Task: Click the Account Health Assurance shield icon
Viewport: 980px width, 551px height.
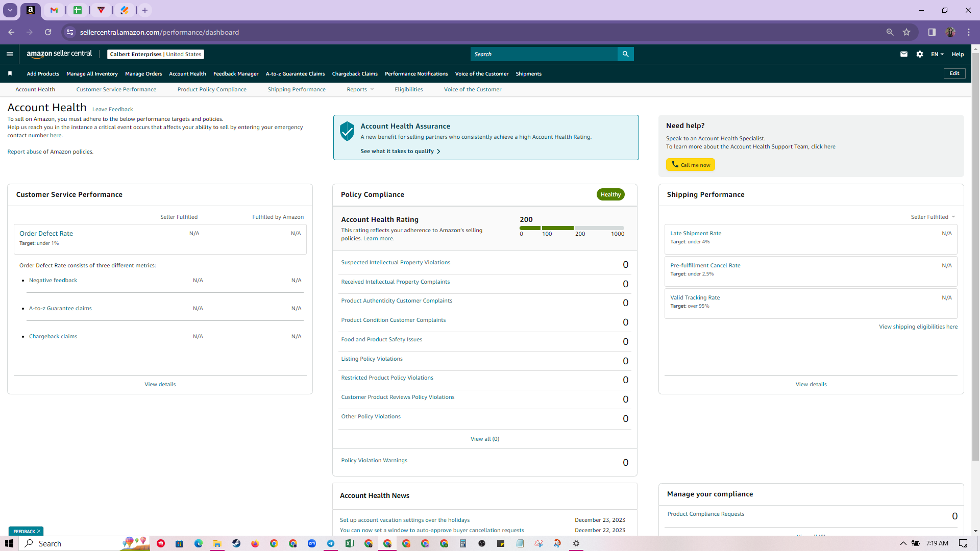Action: tap(347, 131)
